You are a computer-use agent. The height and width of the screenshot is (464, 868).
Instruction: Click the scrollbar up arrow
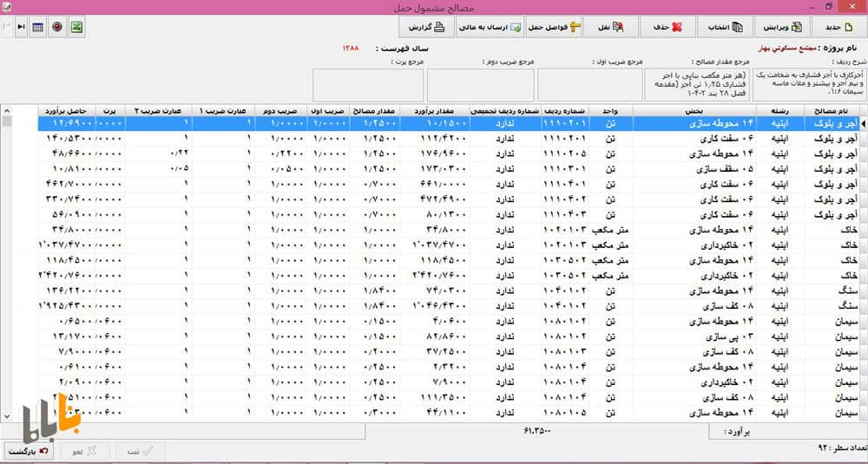click(x=7, y=109)
